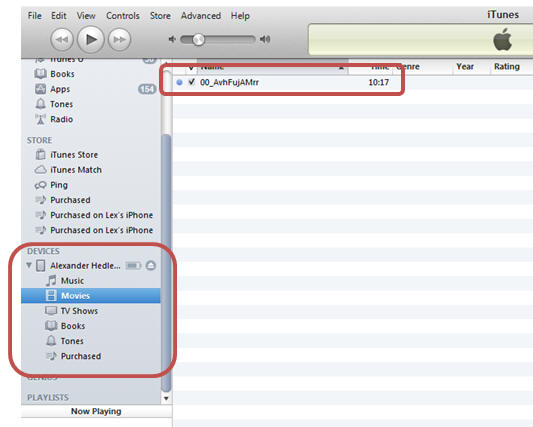Click the Apple logo status display
This screenshot has height=427, width=533.
502,39
